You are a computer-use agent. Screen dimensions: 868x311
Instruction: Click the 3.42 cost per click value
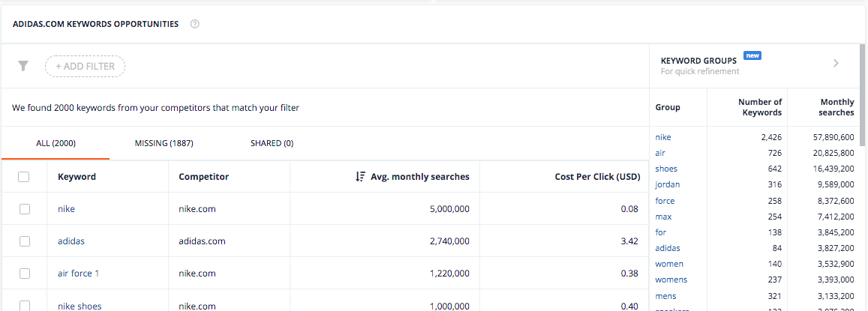point(630,241)
